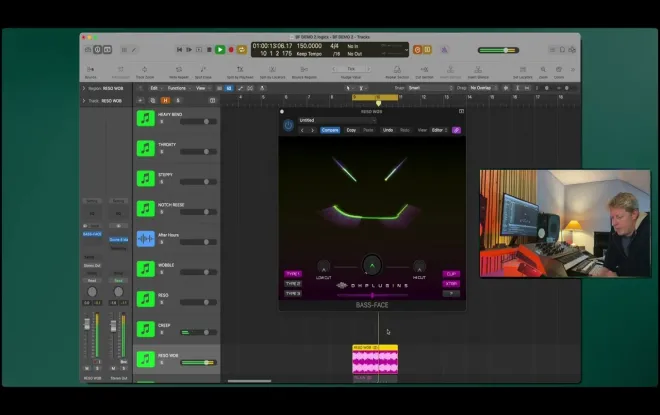Click the Compare button in plugin header

point(330,130)
